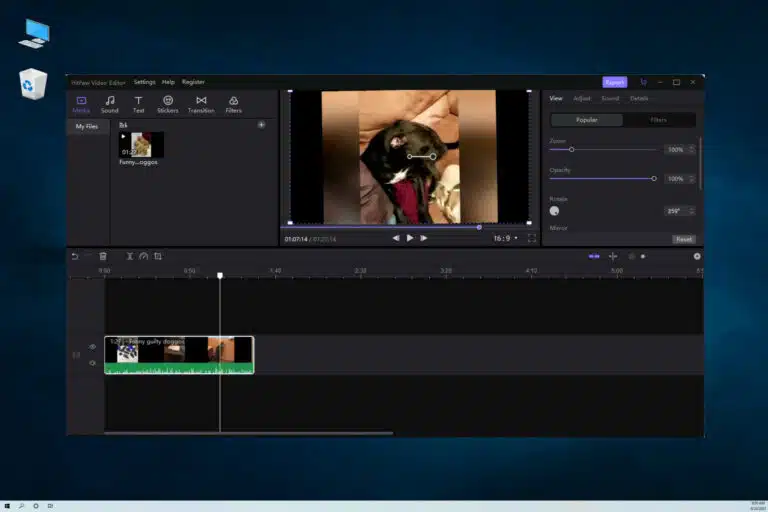
Task: Click the Cortana circle on the taskbar
Action: 36,506
